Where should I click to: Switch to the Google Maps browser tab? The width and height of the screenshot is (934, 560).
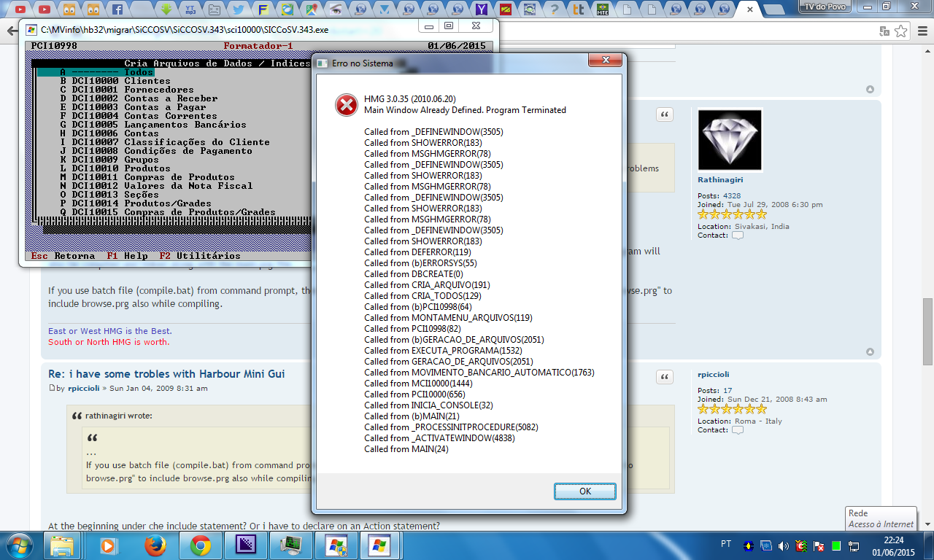click(x=312, y=9)
